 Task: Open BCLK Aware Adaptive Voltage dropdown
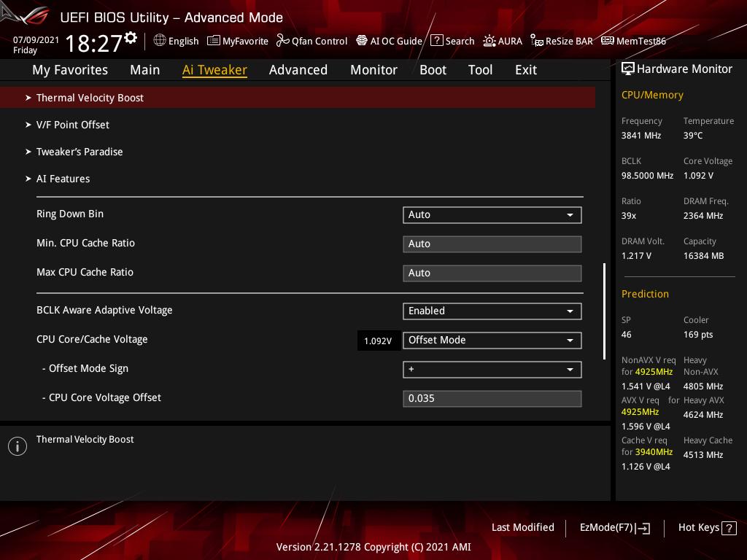click(x=492, y=311)
